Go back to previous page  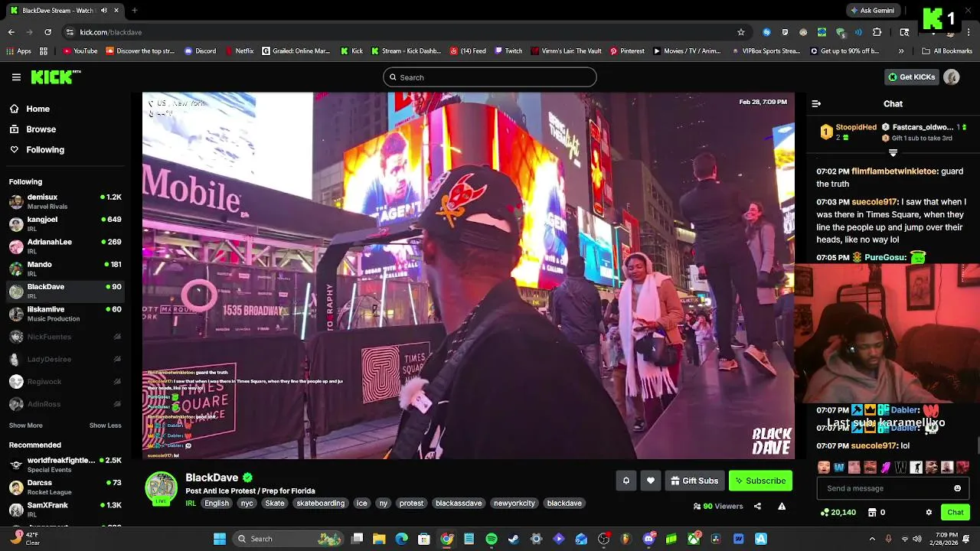coord(11,32)
